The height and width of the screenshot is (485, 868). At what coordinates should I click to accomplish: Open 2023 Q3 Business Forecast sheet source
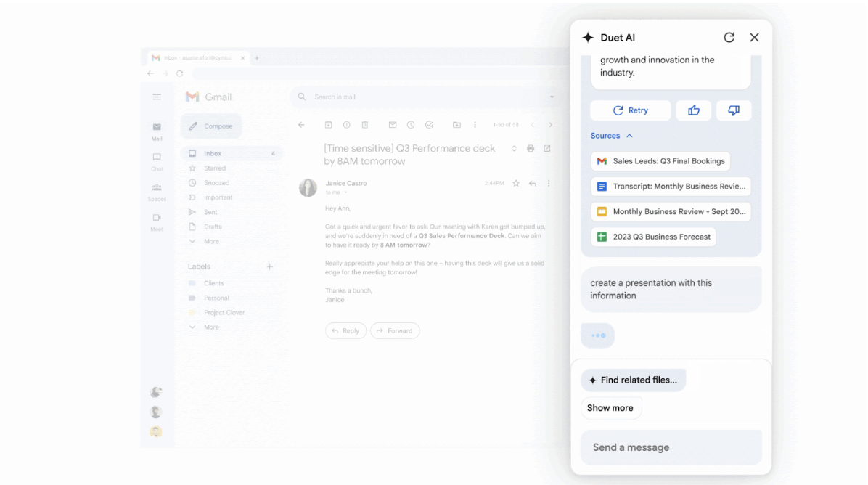click(x=653, y=237)
